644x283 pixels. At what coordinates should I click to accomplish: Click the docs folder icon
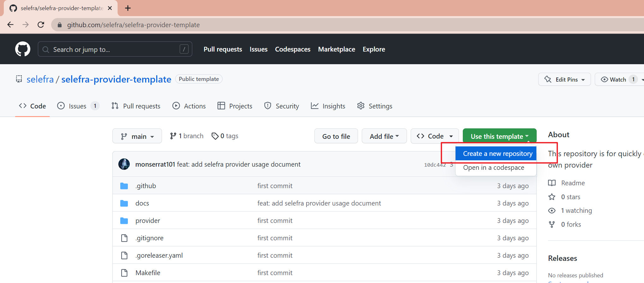tap(124, 203)
